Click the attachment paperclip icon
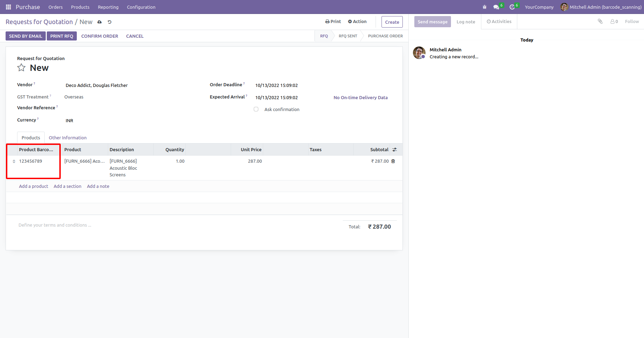The width and height of the screenshot is (644, 338). click(x=600, y=22)
